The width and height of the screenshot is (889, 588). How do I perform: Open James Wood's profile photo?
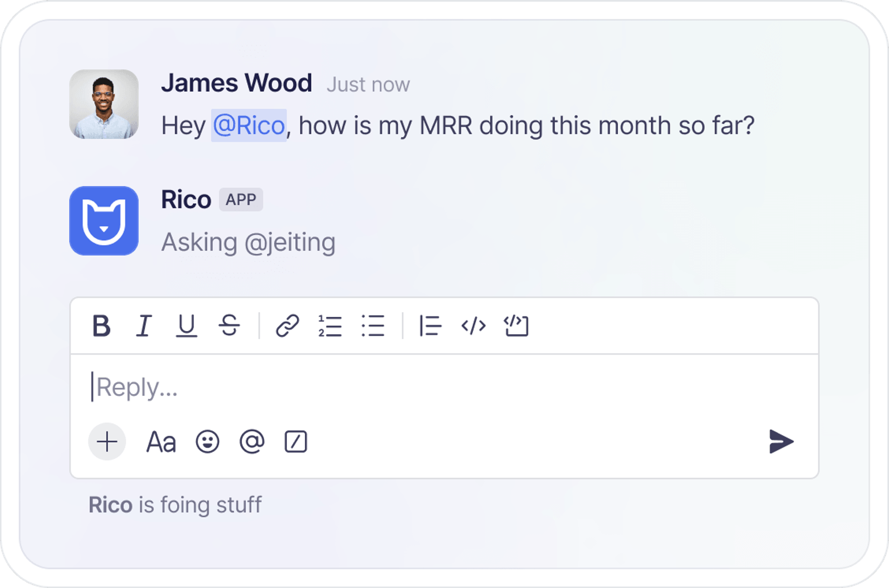tap(104, 104)
